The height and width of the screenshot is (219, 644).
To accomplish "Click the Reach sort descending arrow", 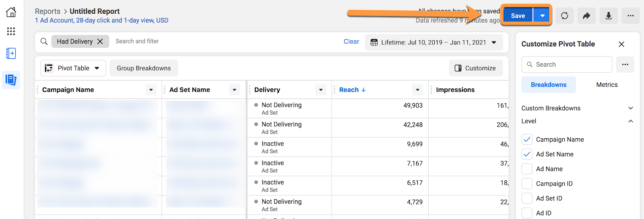I will coord(363,90).
